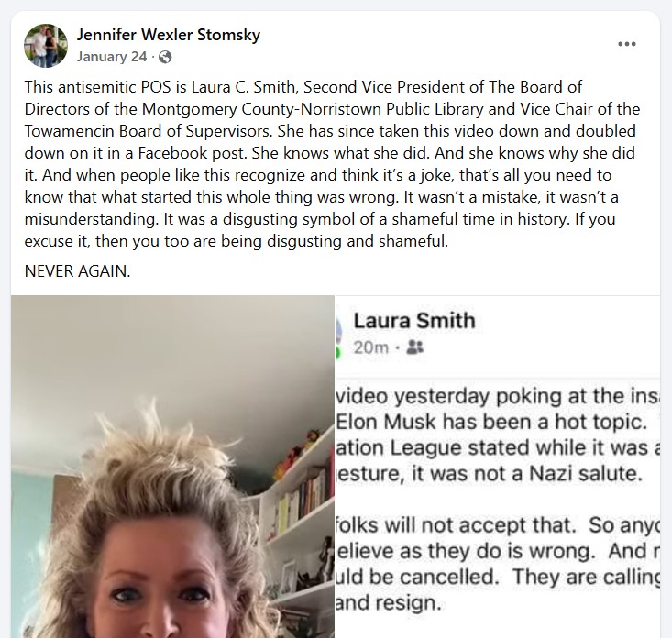Click the NEVER AGAIN. text line
The image size is (672, 638).
77,270
